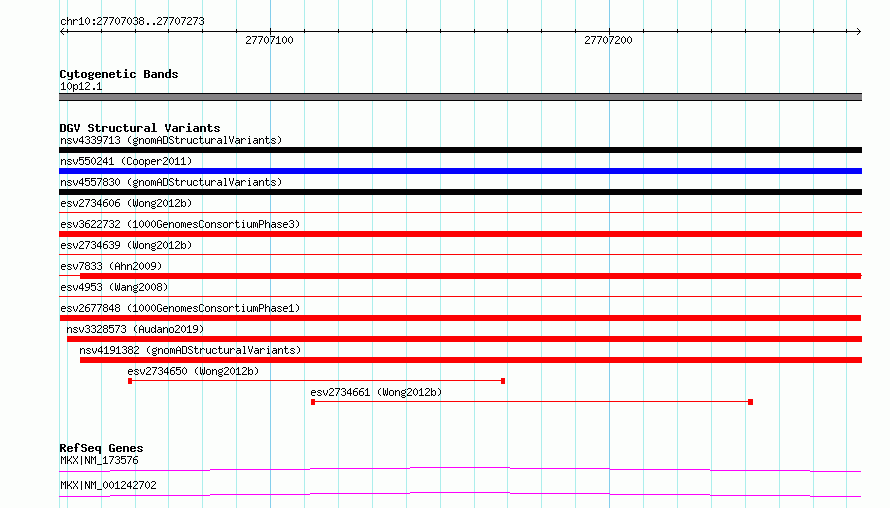Click the magenta MKX|NM_173576 transcript line

tap(460, 469)
